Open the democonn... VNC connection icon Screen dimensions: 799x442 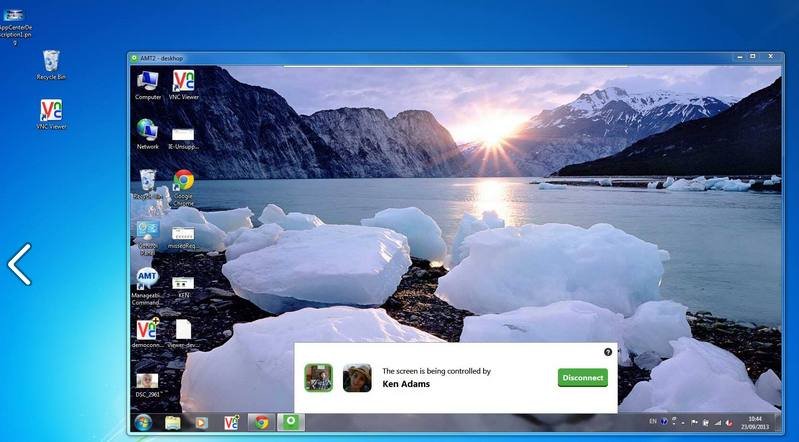tap(147, 333)
